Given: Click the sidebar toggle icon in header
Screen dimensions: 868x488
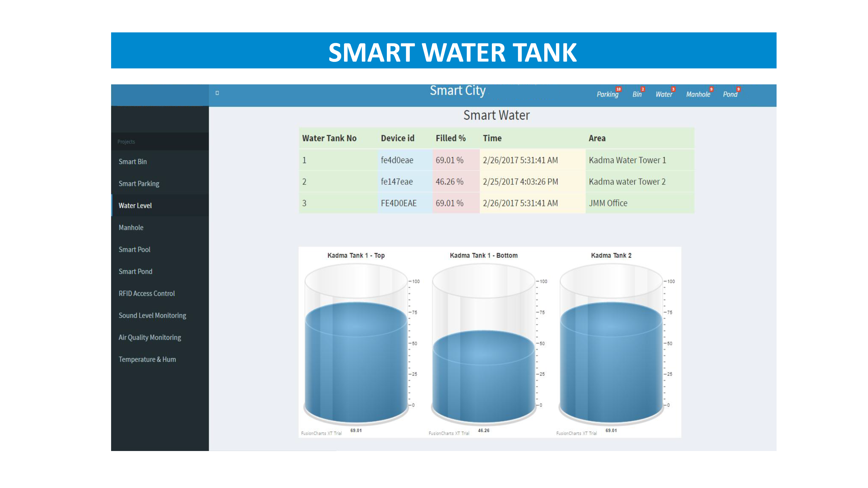Looking at the screenshot, I should point(217,93).
